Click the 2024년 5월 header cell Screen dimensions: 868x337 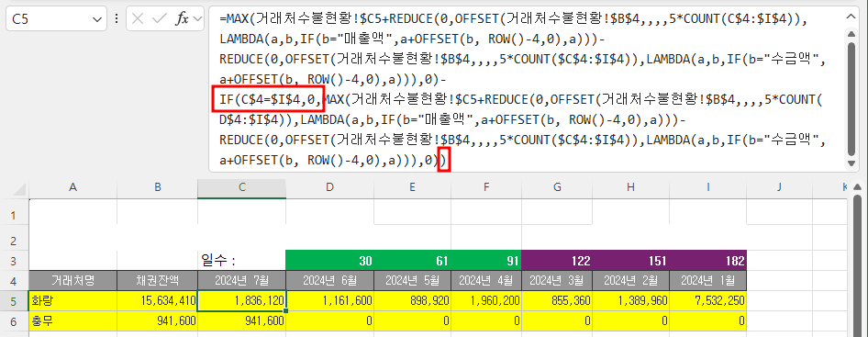coord(412,280)
